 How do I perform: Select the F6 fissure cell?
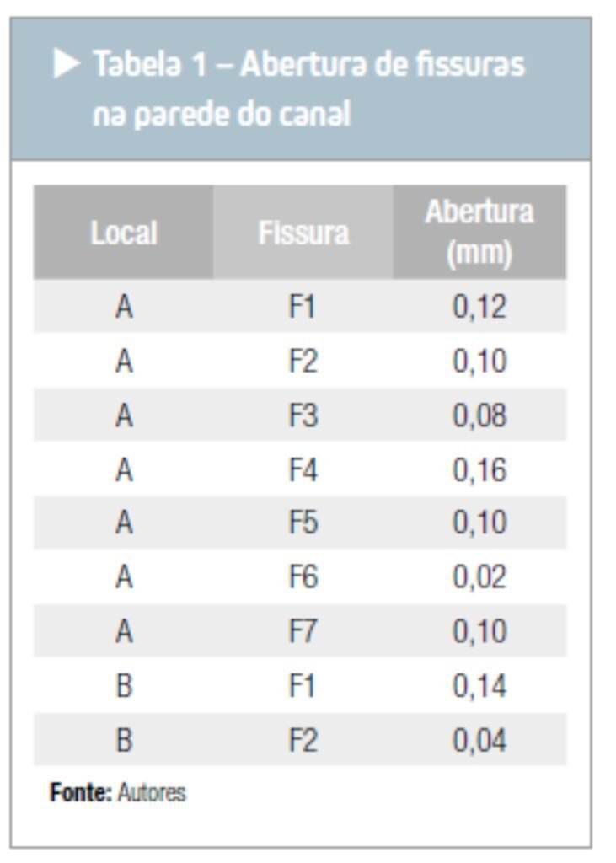pos(303,577)
